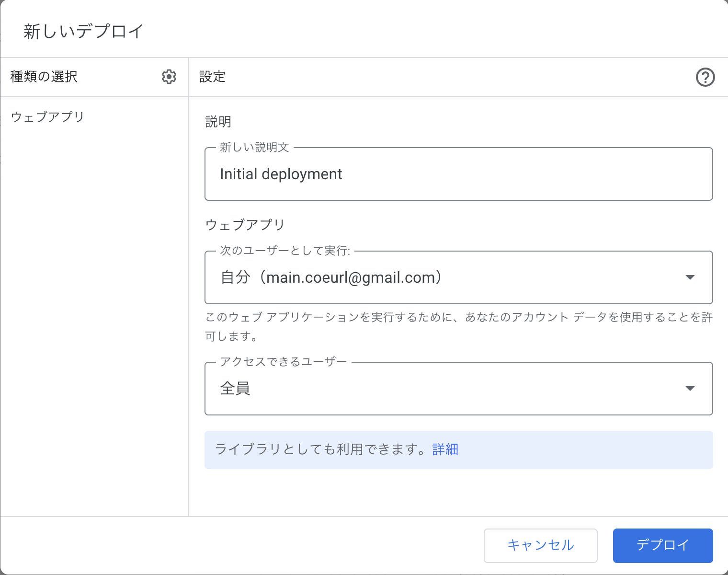Click the 新しいデプロイ dialog title
Viewport: 728px width, 575px height.
(x=84, y=32)
